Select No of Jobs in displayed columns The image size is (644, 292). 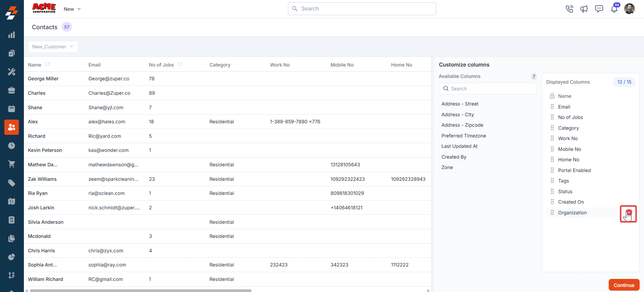point(570,117)
